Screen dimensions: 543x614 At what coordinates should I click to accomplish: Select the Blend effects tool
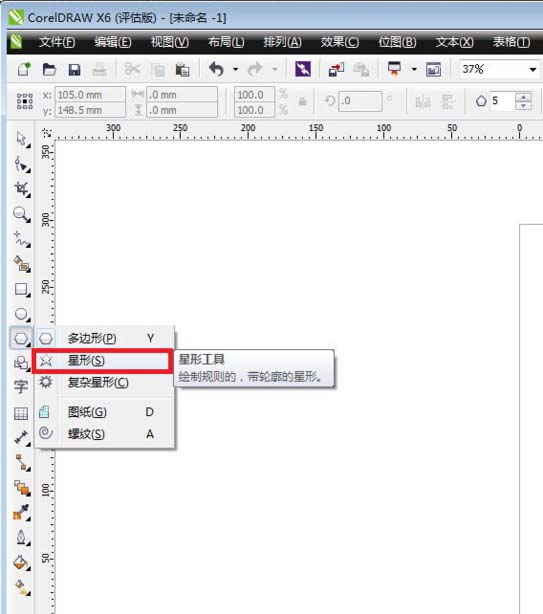tap(22, 488)
